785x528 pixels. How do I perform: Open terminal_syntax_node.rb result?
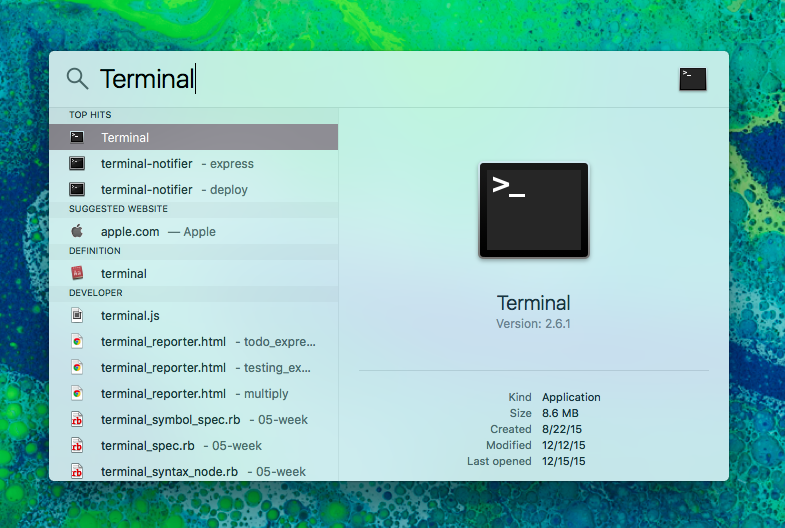point(193,471)
